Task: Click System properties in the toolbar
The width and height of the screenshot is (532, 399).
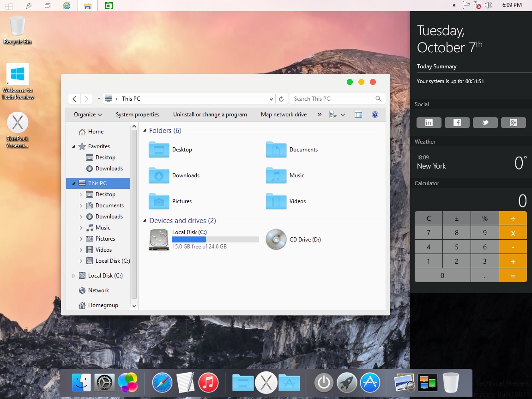Action: pyautogui.click(x=138, y=114)
